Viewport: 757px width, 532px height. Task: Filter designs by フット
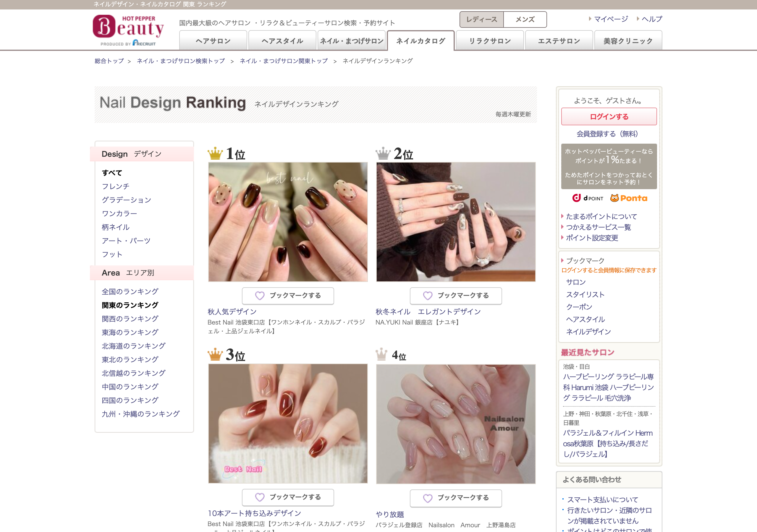[x=112, y=254]
